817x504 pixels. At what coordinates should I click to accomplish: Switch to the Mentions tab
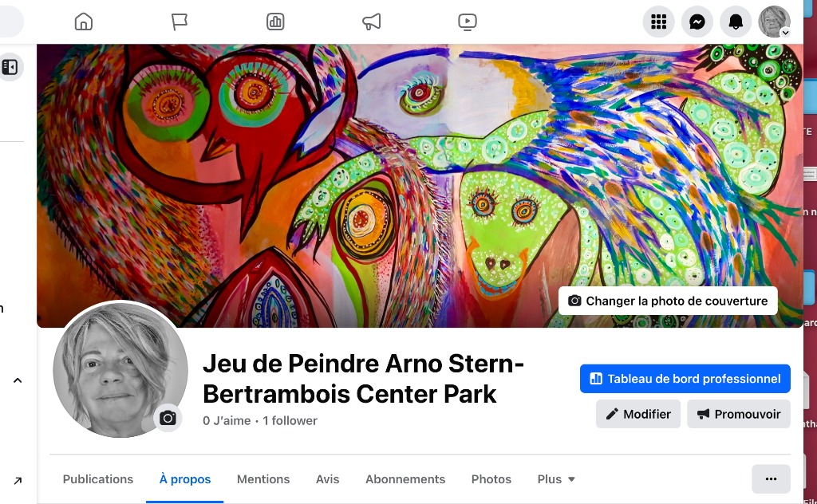263,479
